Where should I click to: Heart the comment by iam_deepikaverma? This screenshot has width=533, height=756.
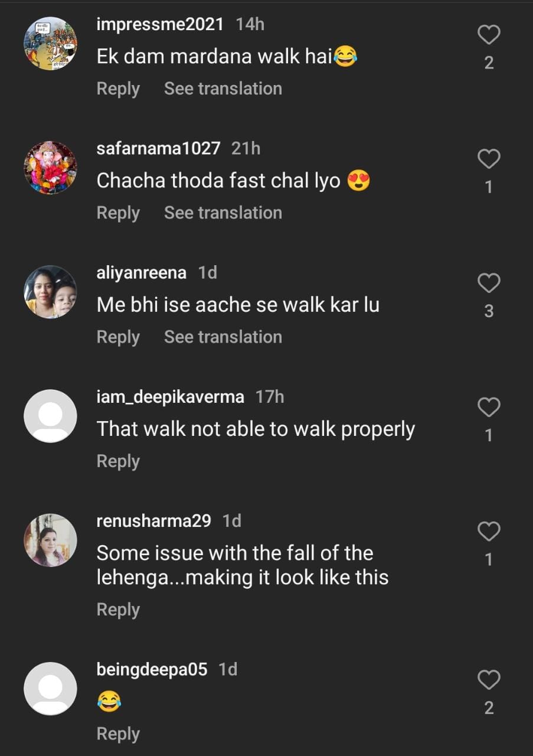coord(489,408)
